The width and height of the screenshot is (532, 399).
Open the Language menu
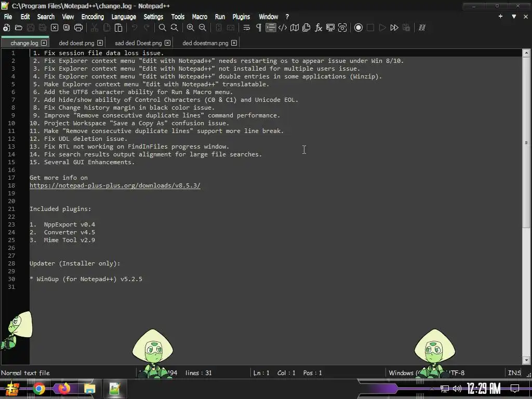point(124,17)
